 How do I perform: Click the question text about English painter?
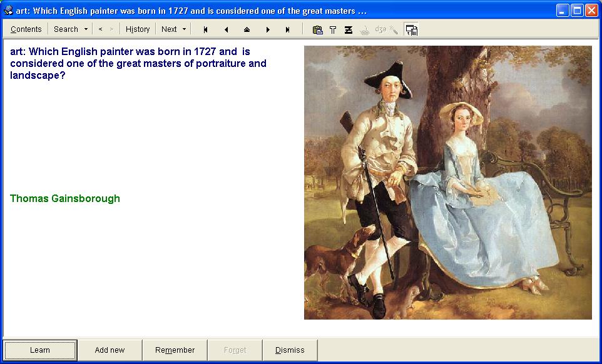tap(138, 63)
